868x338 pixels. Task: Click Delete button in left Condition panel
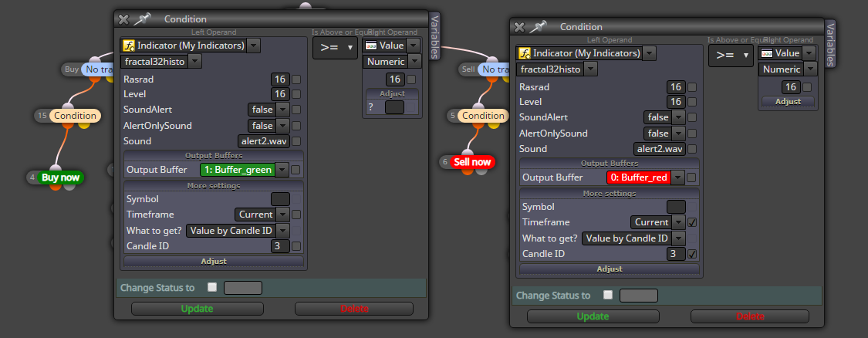coord(353,309)
